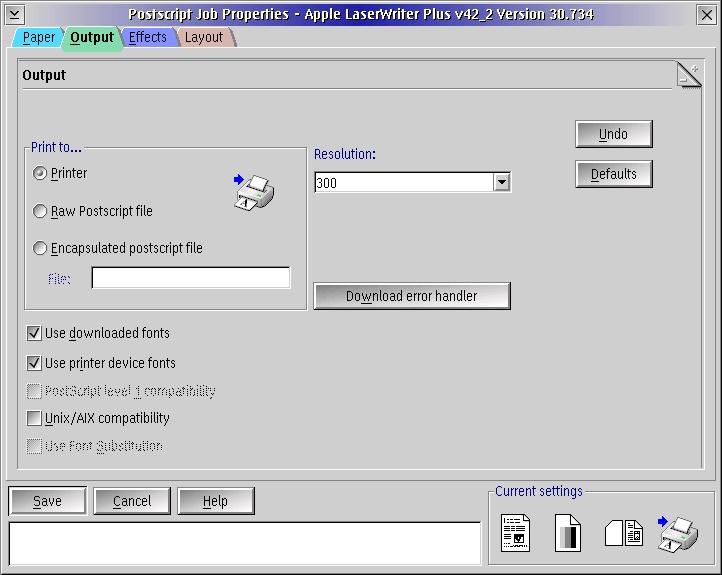Click the page corner curl icon

(x=689, y=74)
